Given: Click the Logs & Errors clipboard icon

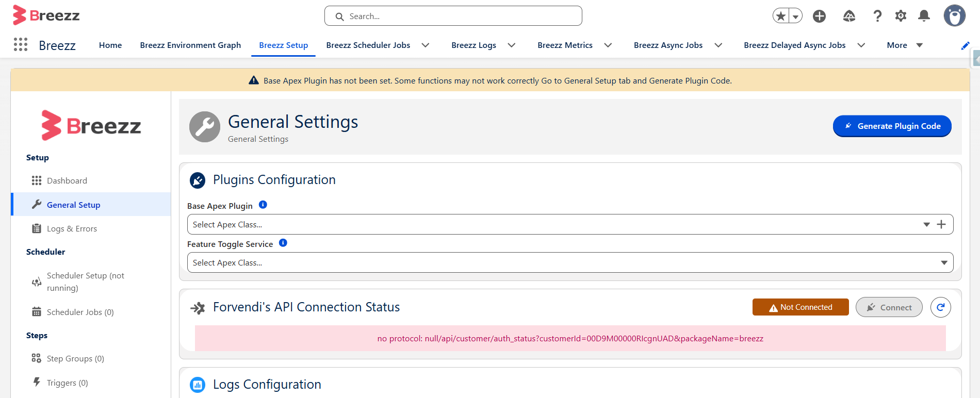Looking at the screenshot, I should click(37, 228).
